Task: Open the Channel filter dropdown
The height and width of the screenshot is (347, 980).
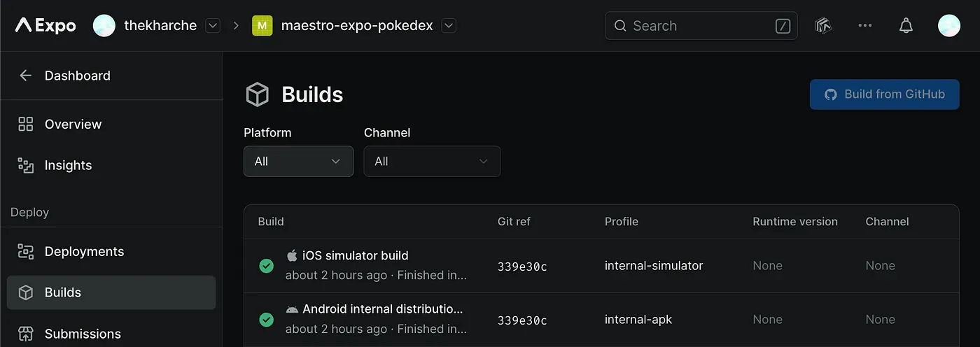Action: tap(432, 162)
